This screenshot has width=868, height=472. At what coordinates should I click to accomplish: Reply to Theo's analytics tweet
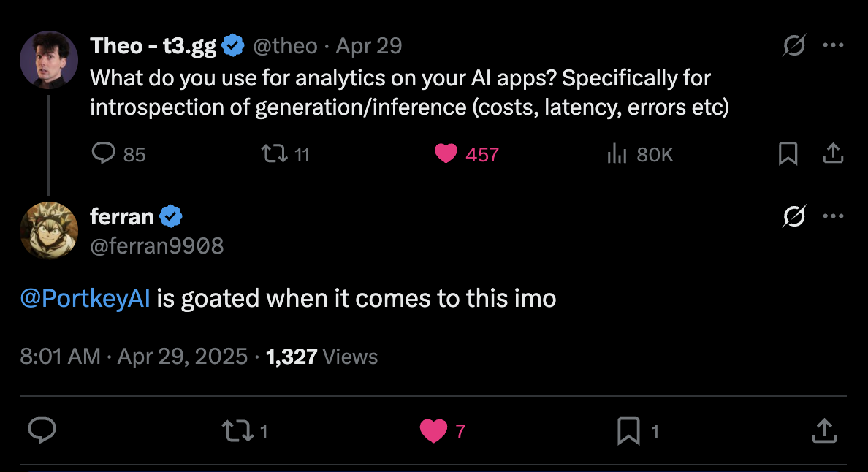tap(104, 153)
